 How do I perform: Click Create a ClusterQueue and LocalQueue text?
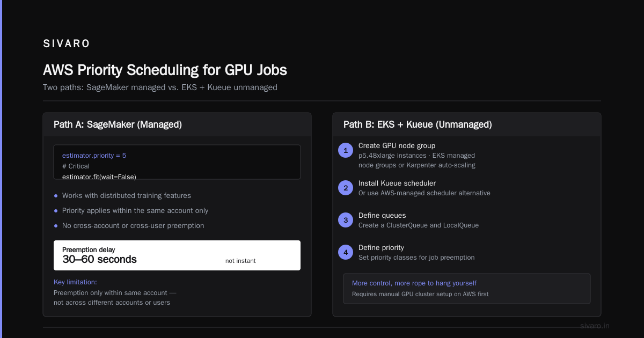pos(419,225)
